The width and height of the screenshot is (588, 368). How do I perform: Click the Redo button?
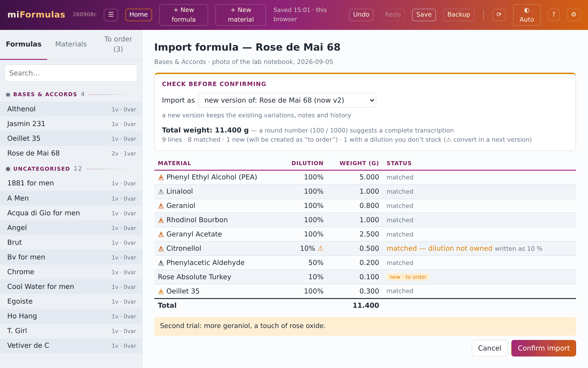click(393, 14)
